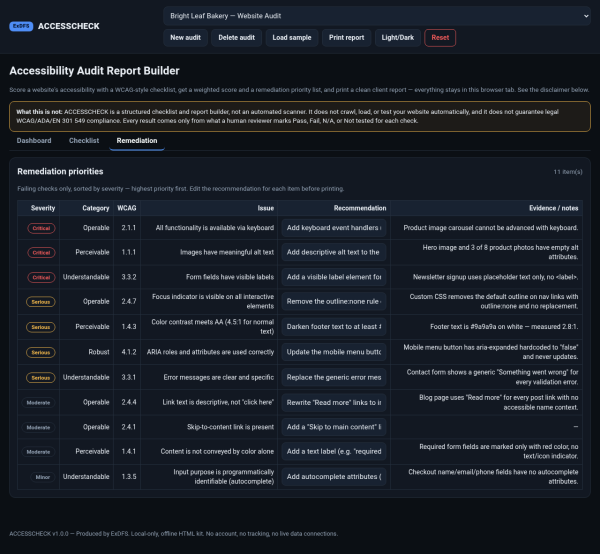Edit the 'Darken footer text' recommendation field

coord(334,327)
